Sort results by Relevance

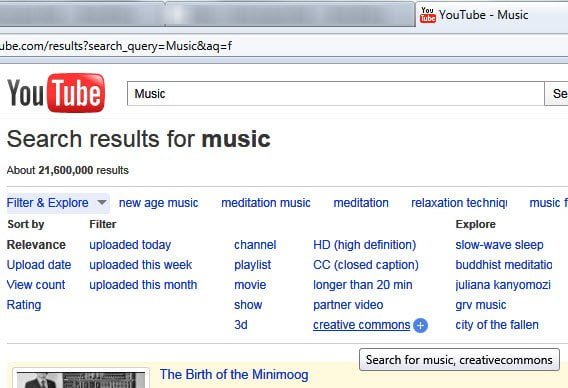36,245
